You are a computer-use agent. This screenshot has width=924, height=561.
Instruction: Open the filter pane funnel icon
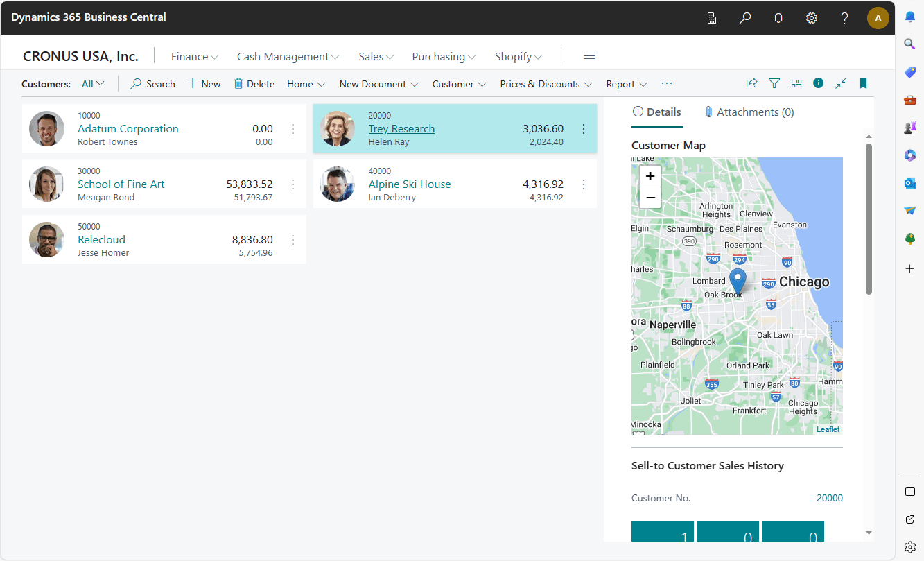(774, 83)
